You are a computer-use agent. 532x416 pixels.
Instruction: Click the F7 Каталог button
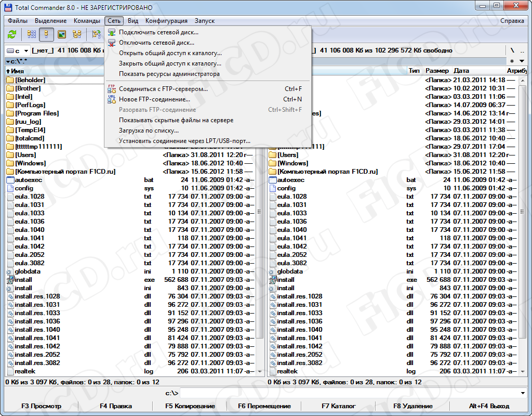click(339, 406)
